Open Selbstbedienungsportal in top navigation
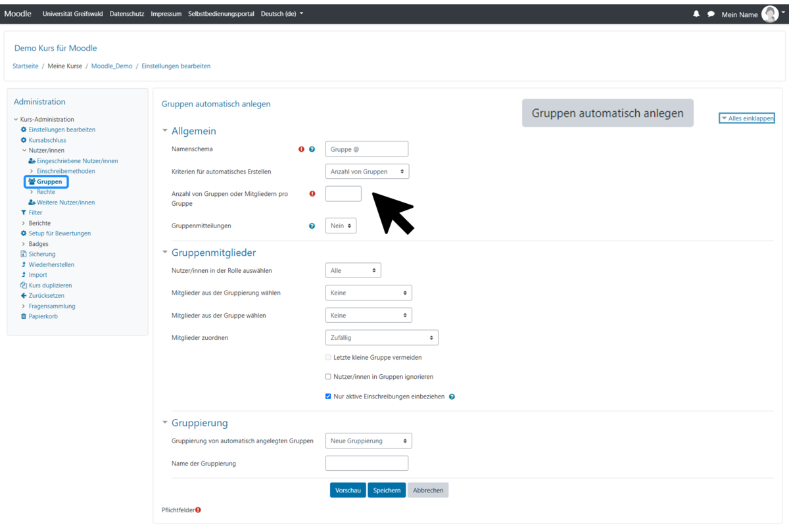Image resolution: width=789 pixels, height=532 pixels. [x=221, y=14]
